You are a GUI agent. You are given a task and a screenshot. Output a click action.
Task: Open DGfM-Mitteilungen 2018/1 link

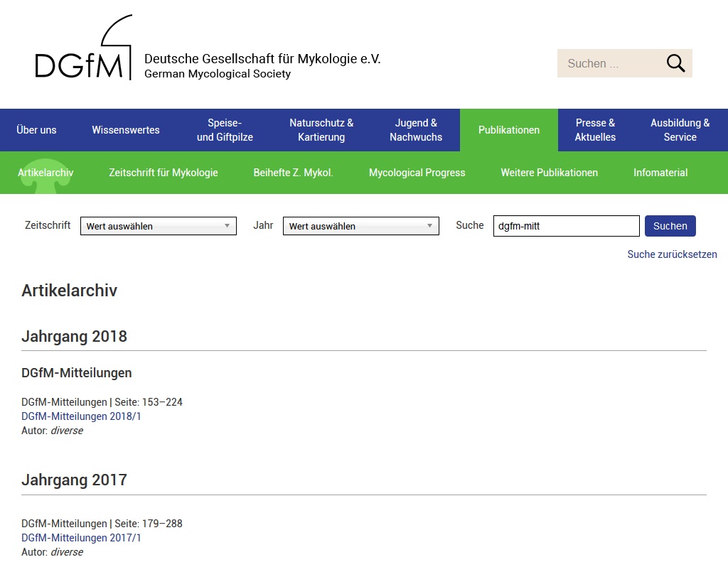[81, 416]
